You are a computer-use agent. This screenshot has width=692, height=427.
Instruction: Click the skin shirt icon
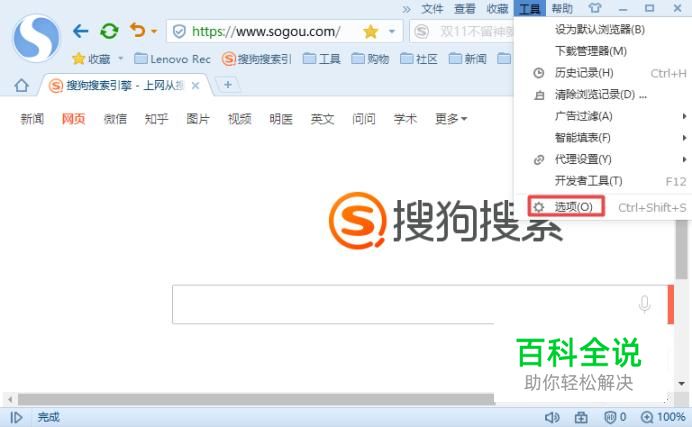(594, 8)
